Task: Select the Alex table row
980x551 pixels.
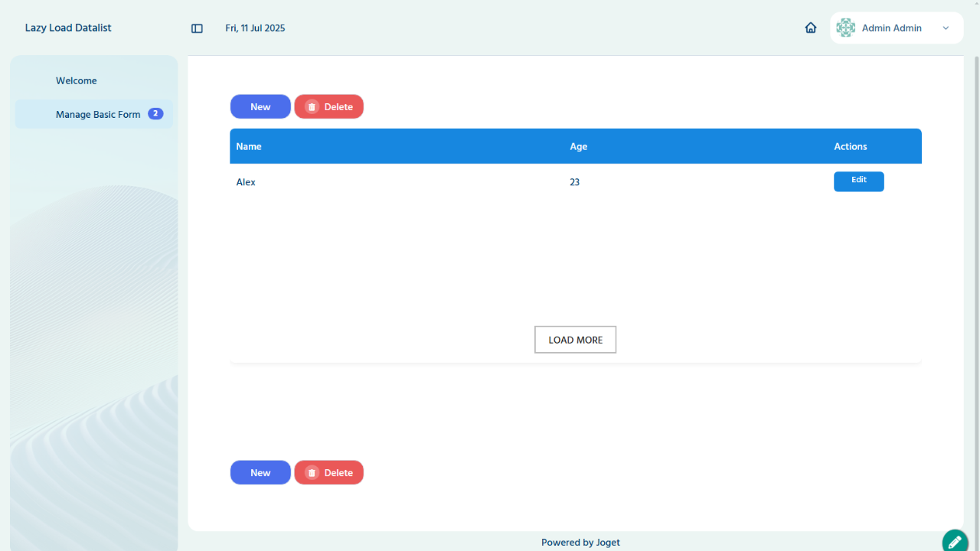Action: pyautogui.click(x=398, y=182)
